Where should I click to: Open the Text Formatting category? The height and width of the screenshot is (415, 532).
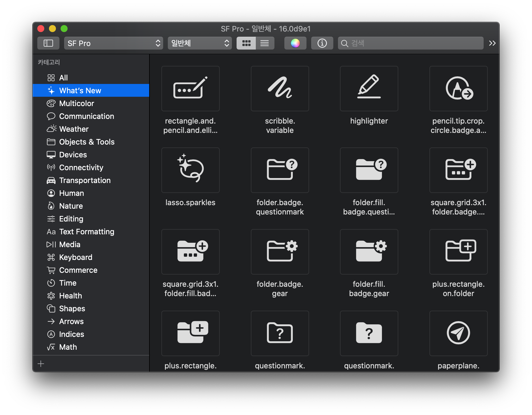point(91,232)
